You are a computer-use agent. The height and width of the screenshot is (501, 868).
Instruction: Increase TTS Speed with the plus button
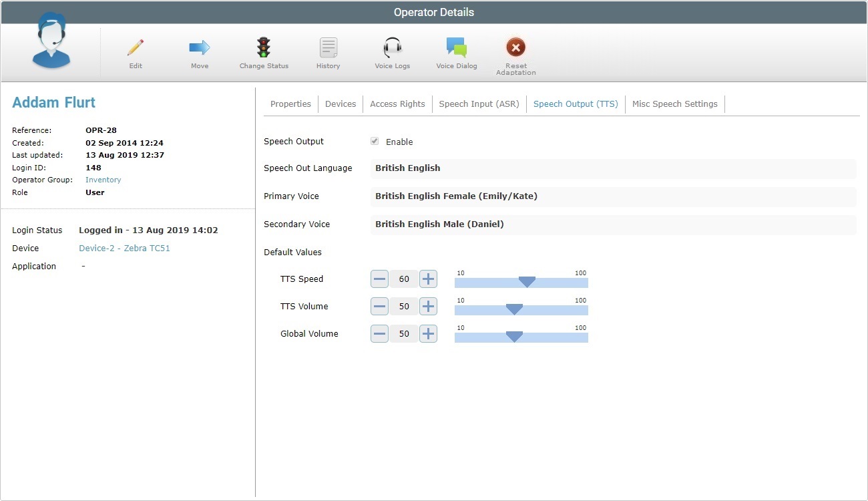point(428,279)
